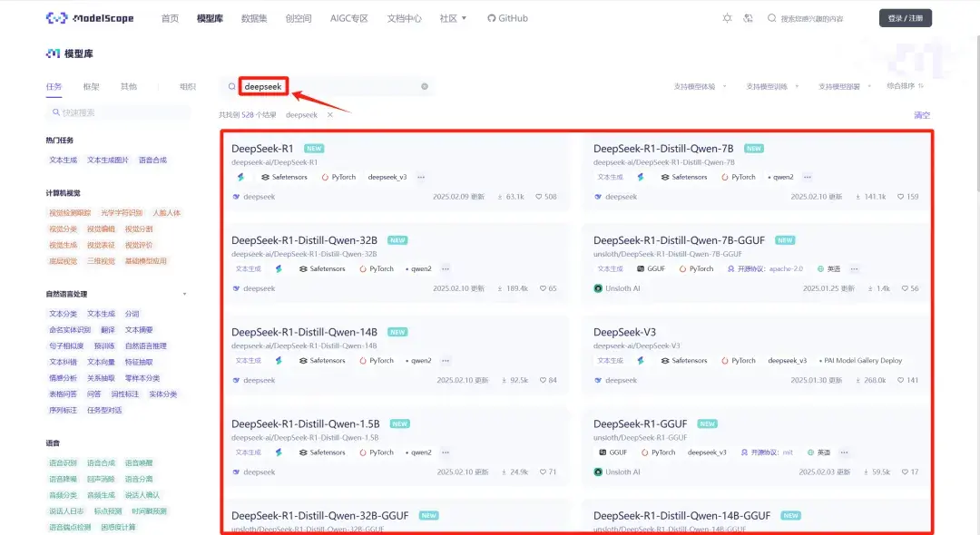Switch to the 其他 filter tab
Image resolution: width=980 pixels, height=535 pixels.
(129, 87)
